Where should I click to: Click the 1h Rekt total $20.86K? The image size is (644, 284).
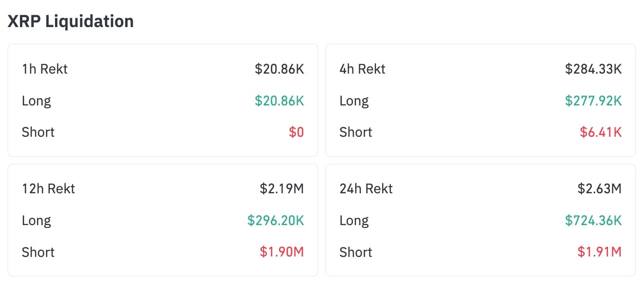tap(279, 69)
